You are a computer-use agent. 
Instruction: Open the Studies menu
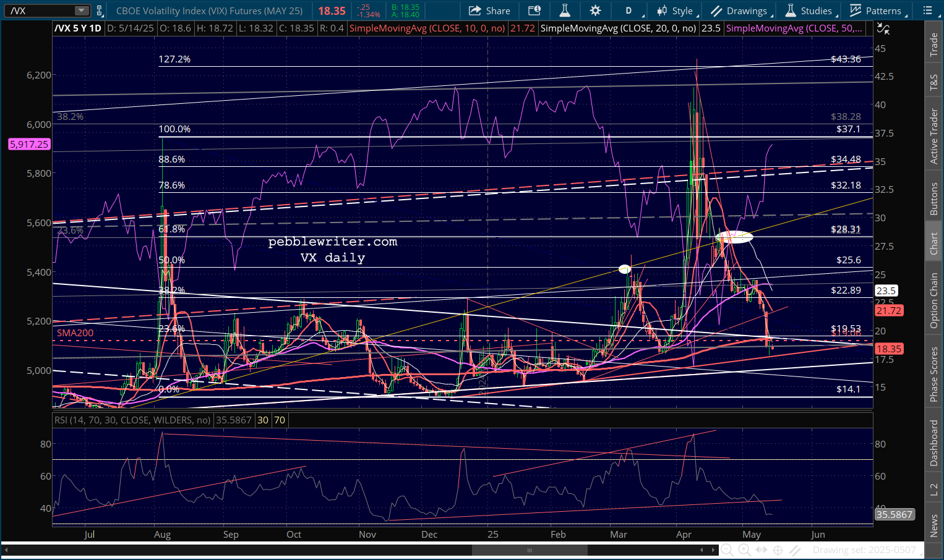tap(810, 11)
